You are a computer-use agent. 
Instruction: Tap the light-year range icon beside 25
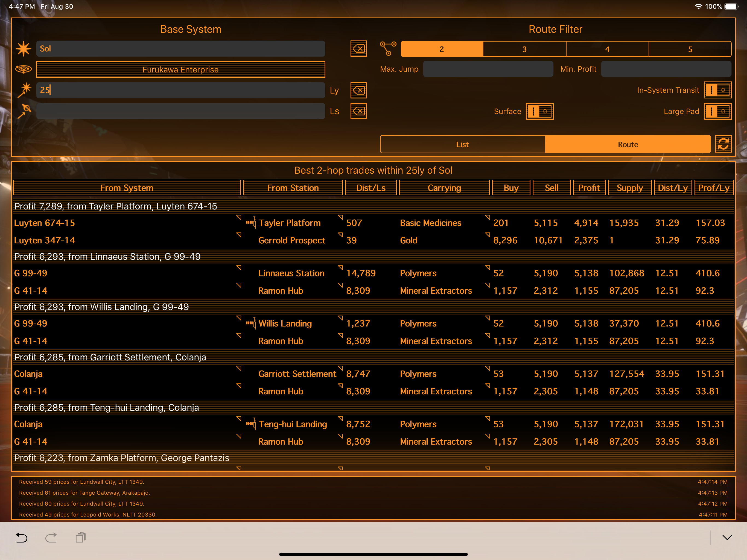click(x=24, y=90)
